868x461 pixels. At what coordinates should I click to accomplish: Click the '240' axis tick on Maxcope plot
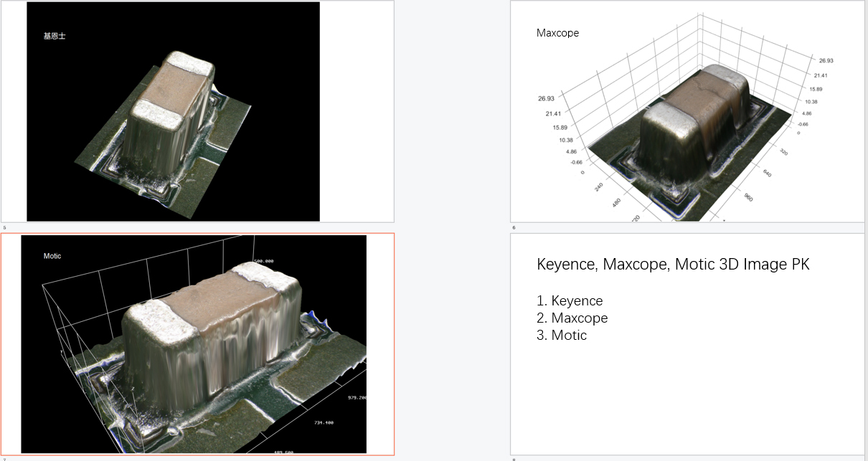point(598,186)
